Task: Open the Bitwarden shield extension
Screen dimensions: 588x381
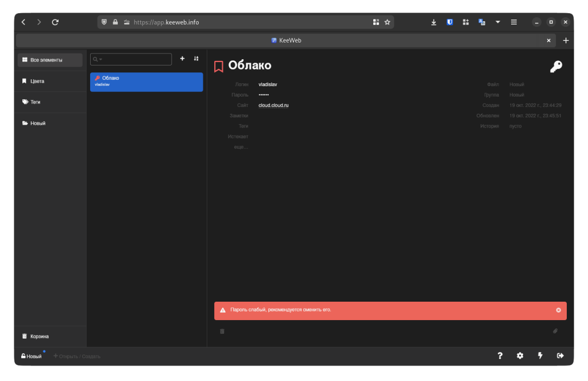Action: tap(450, 22)
